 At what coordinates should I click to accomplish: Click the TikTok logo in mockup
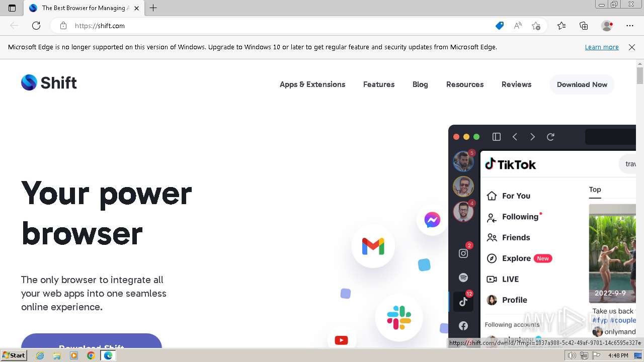coord(510,164)
